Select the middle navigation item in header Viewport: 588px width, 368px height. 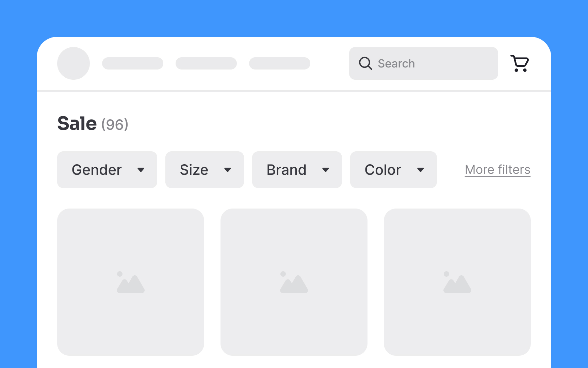[206, 63]
